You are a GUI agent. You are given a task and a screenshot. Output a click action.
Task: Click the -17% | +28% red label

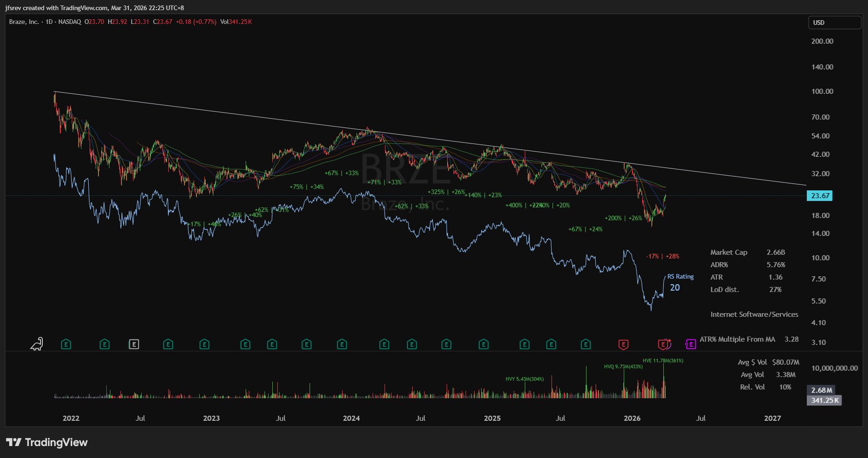(662, 256)
